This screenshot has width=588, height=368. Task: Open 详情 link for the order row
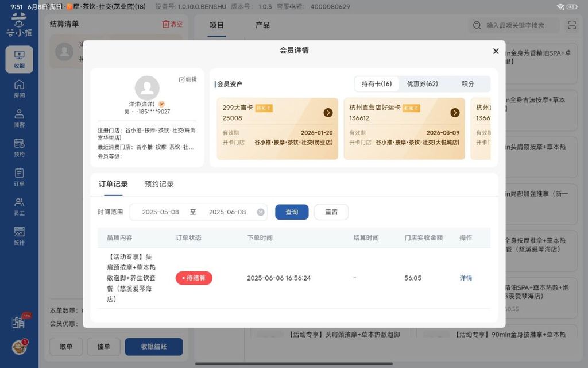(x=466, y=278)
